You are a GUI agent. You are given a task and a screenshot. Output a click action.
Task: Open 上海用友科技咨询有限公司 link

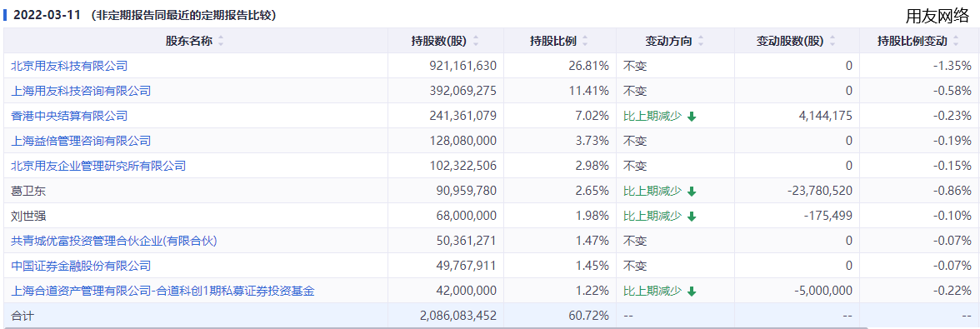pyautogui.click(x=82, y=91)
